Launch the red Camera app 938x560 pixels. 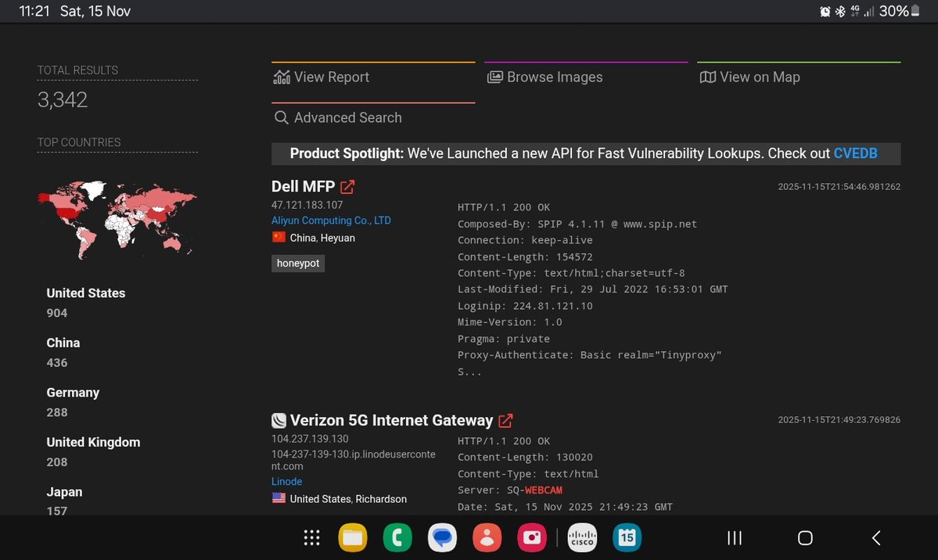(x=533, y=537)
